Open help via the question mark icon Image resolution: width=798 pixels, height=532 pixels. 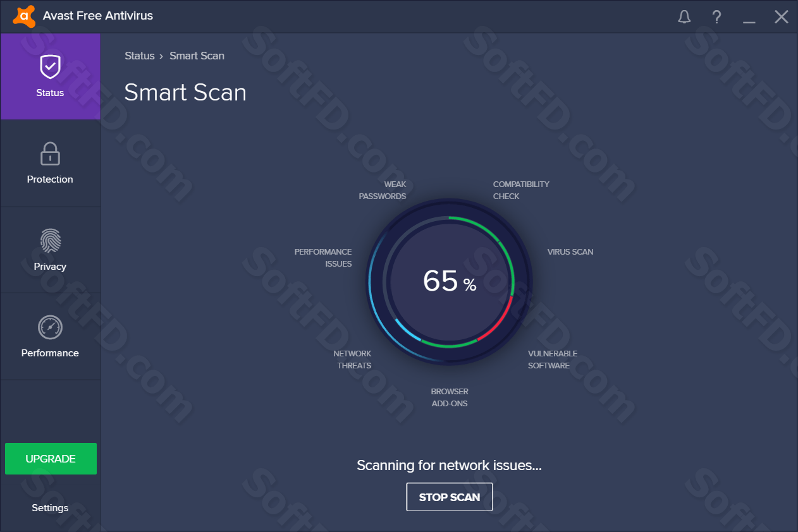pyautogui.click(x=716, y=16)
